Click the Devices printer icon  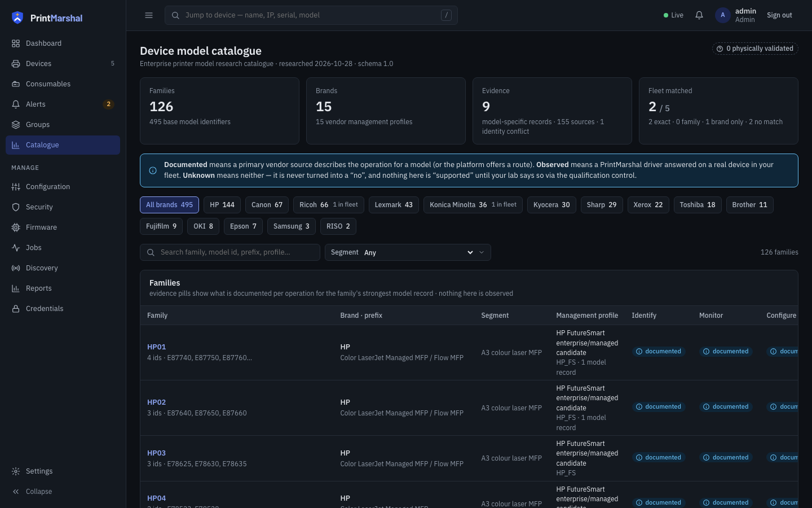click(x=16, y=64)
